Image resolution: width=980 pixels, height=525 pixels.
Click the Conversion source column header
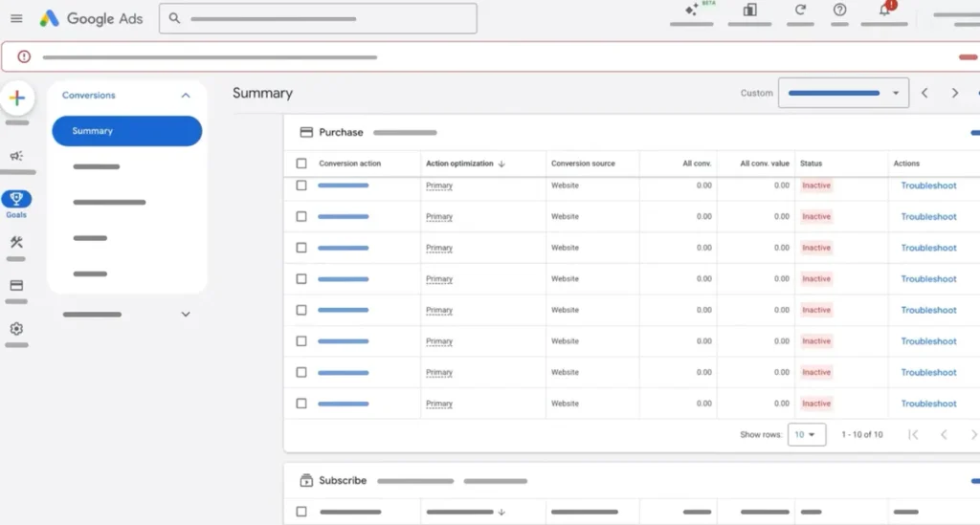(583, 164)
